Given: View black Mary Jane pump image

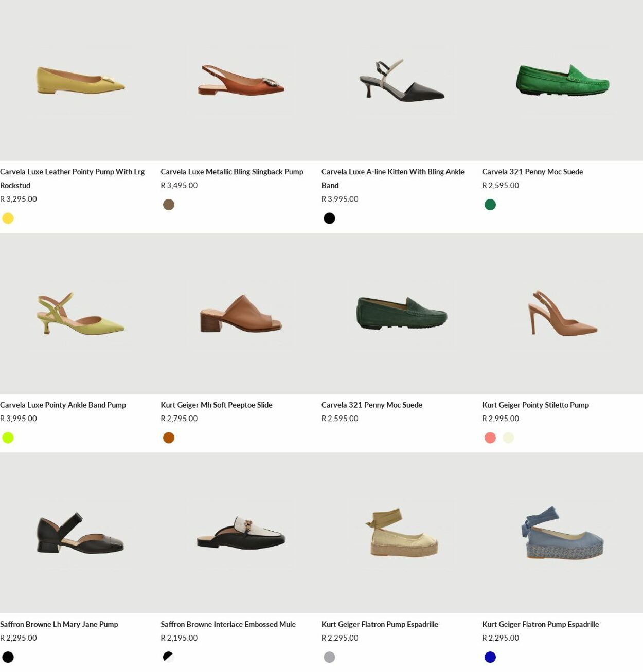Looking at the screenshot, I should click(x=80, y=533).
